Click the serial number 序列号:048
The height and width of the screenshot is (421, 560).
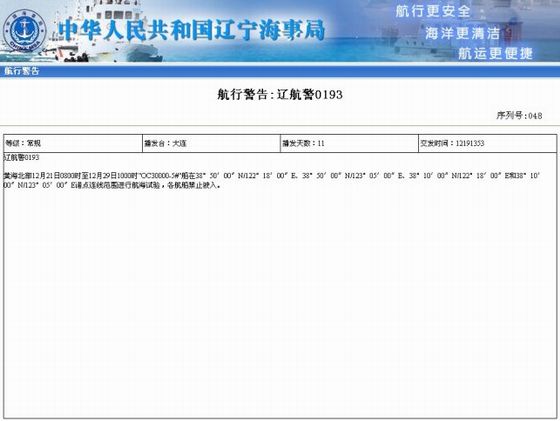pos(519,115)
